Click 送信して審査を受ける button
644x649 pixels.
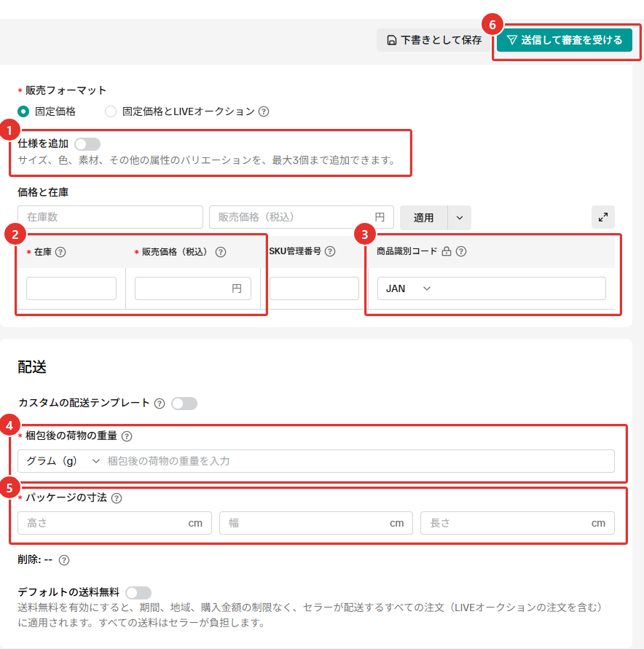click(x=565, y=40)
